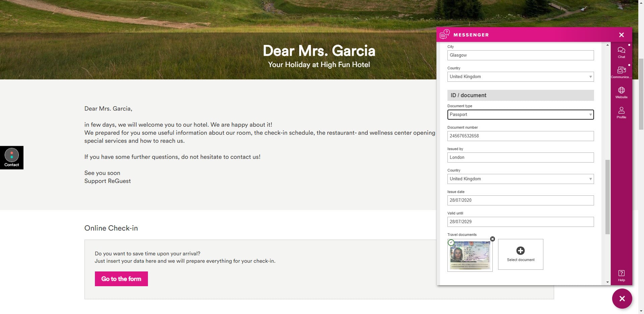Open the Website globe icon

[x=621, y=92]
